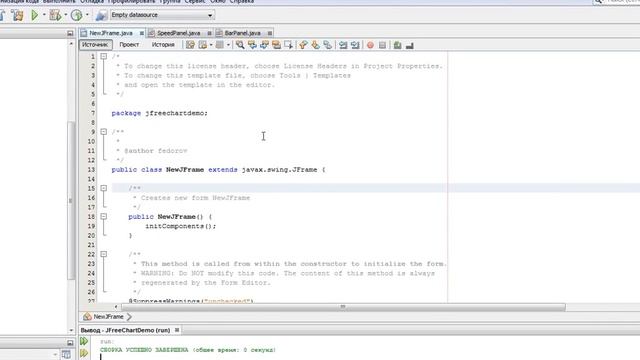Collapse the Javadoc fold at line 9
640x360 pixels.
104,132
